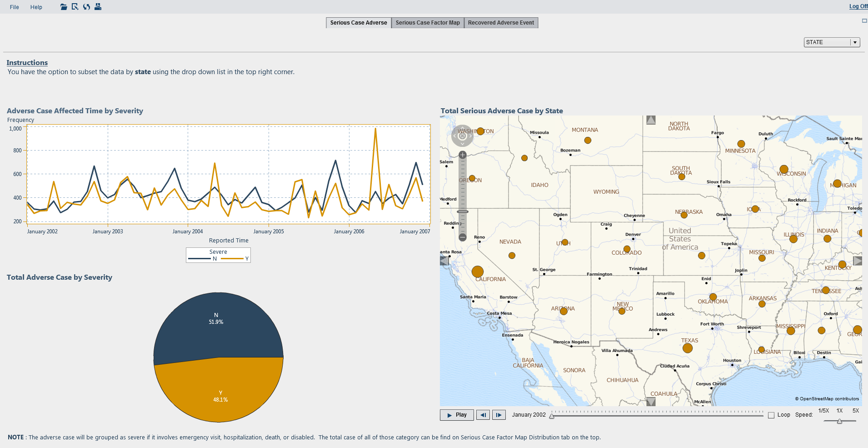The height and width of the screenshot is (448, 868).
Task: Set animation speed to 1/5X
Action: (823, 411)
